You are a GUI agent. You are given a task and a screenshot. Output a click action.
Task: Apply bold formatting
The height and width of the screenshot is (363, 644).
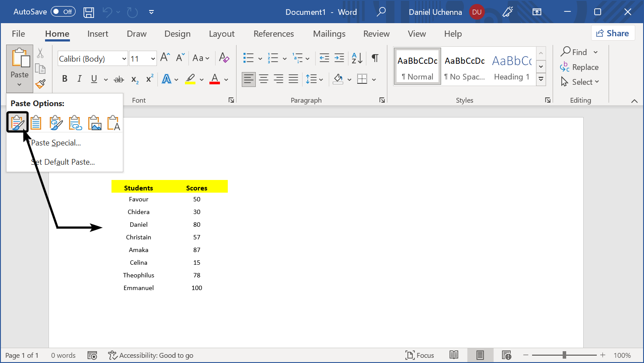tap(64, 79)
